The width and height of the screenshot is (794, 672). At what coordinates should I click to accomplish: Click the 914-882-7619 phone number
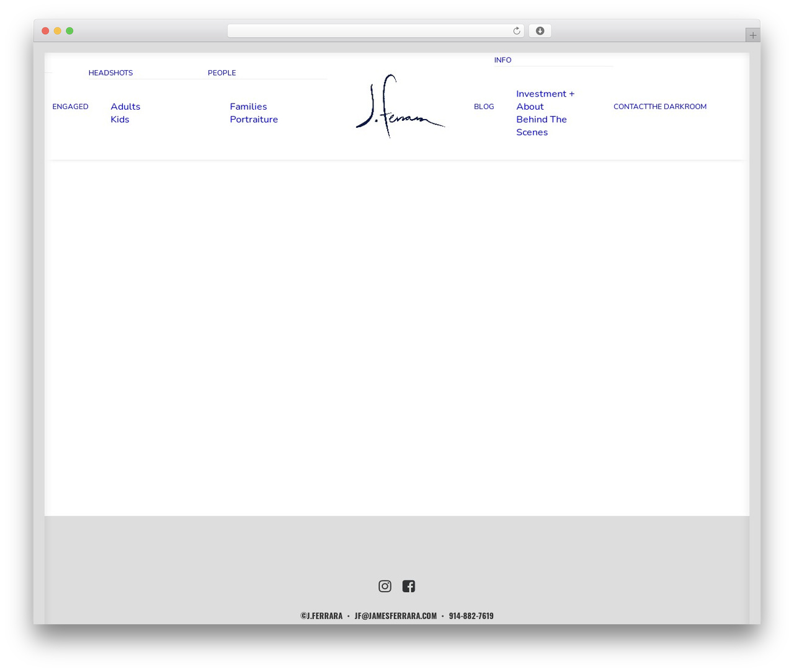tap(471, 616)
